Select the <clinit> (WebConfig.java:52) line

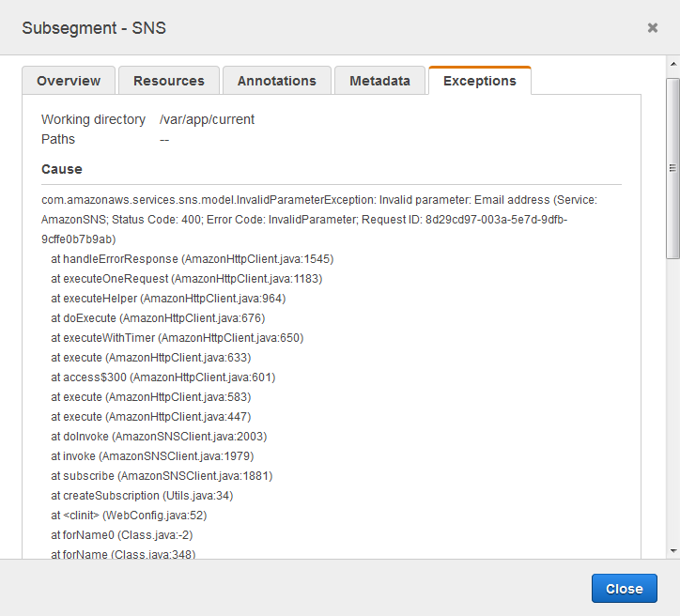129,516
